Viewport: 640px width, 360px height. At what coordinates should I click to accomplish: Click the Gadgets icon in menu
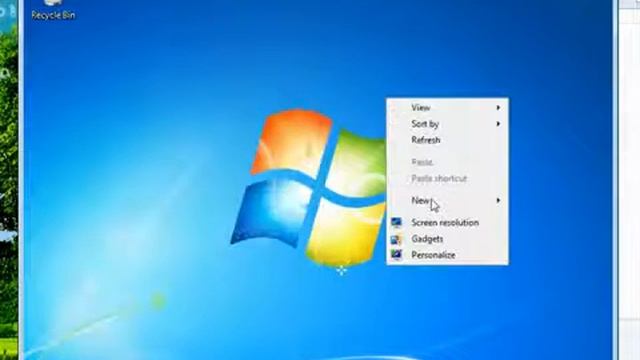coord(396,239)
